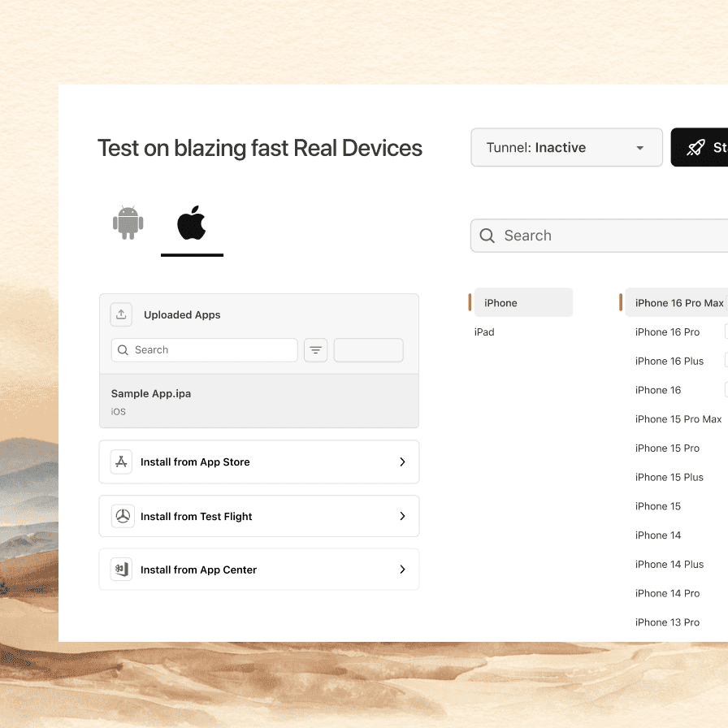
Task: Open the filter icon next to app search
Action: coord(315,349)
